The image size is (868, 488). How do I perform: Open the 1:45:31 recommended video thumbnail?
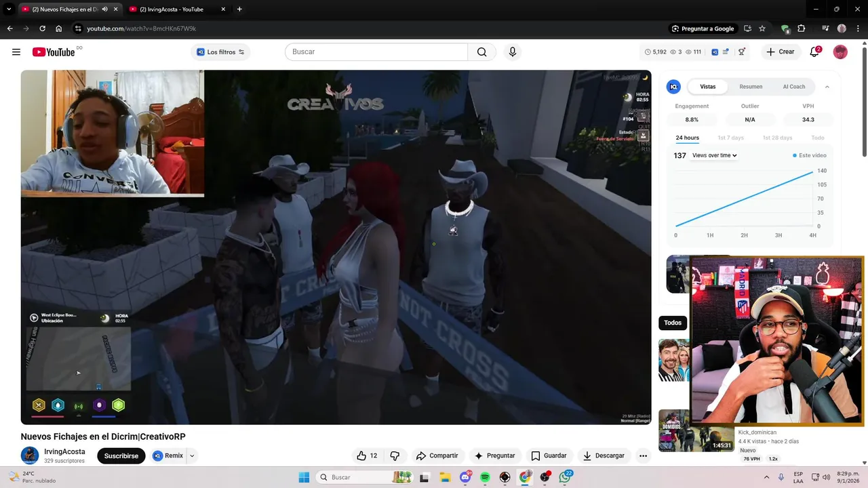696,430
